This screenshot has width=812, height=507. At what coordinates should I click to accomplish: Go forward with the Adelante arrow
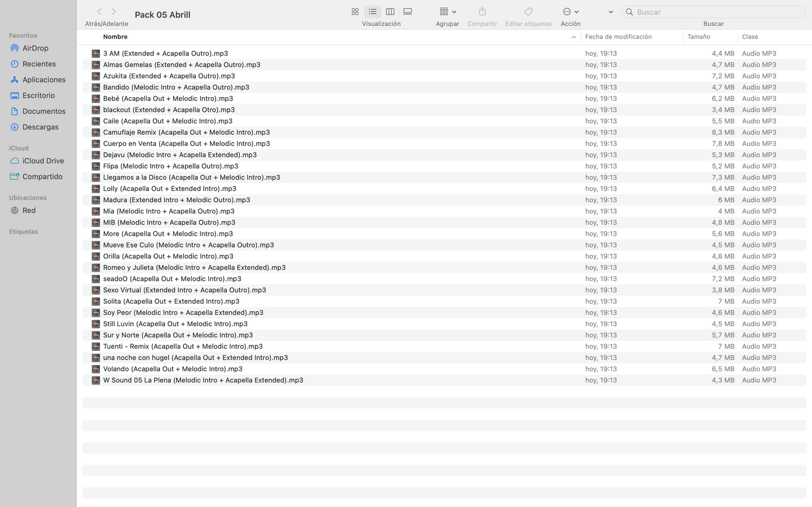(x=114, y=12)
